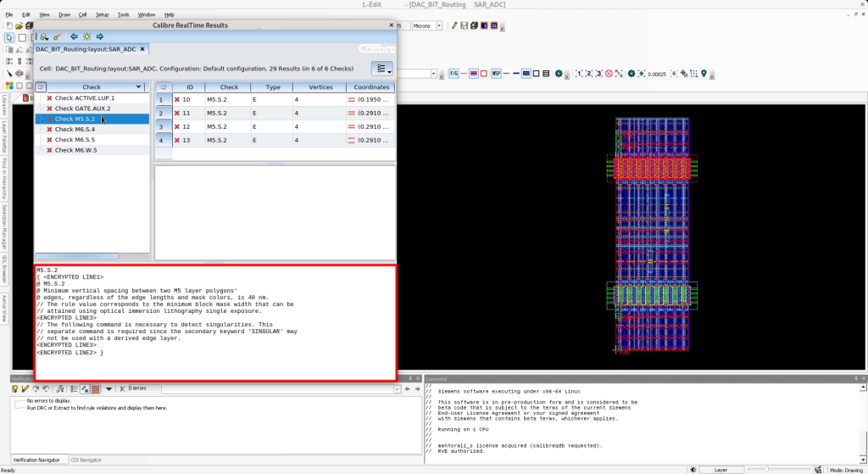Toggle the F/G button in the toolbar
Image resolution: width=868 pixels, height=474 pixels.
click(x=453, y=74)
